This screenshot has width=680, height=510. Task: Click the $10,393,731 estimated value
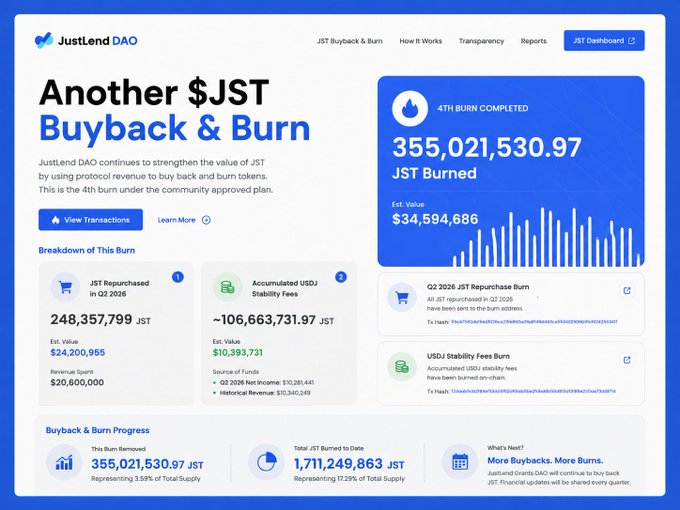point(238,353)
